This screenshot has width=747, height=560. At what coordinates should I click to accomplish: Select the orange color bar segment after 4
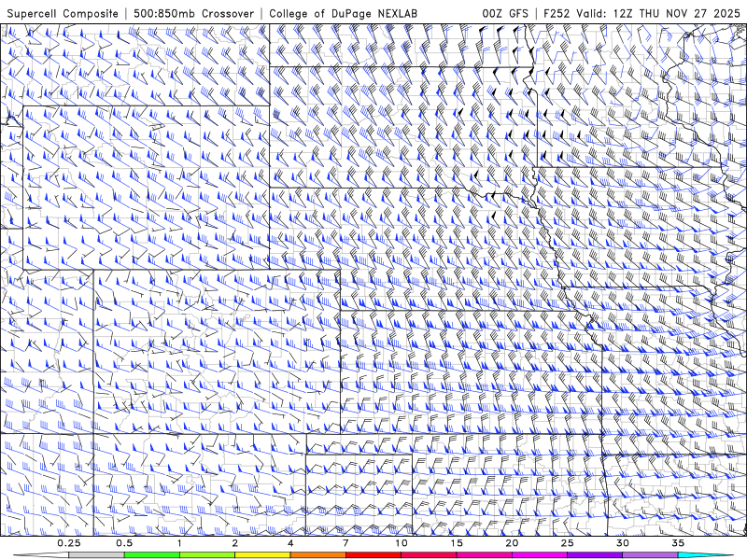click(317, 555)
